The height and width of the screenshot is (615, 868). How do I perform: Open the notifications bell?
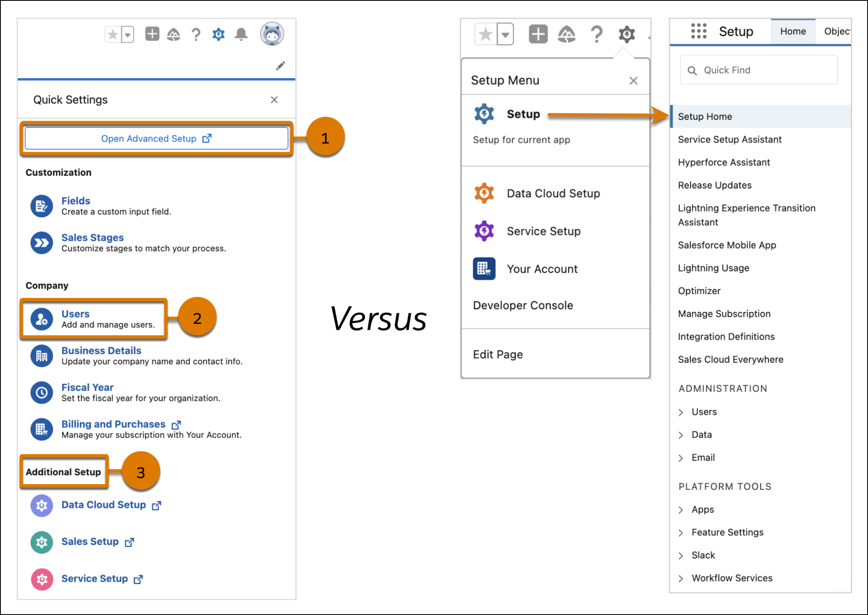point(241,34)
